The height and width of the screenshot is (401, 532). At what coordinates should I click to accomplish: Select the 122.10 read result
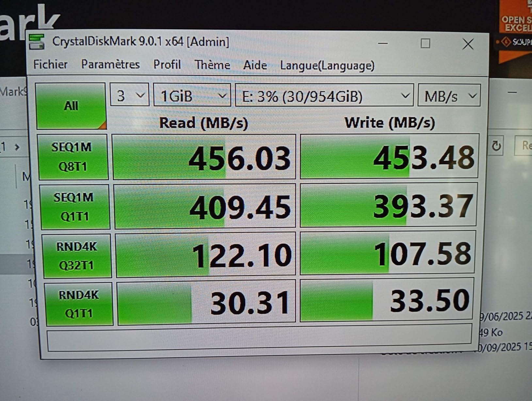(x=206, y=255)
